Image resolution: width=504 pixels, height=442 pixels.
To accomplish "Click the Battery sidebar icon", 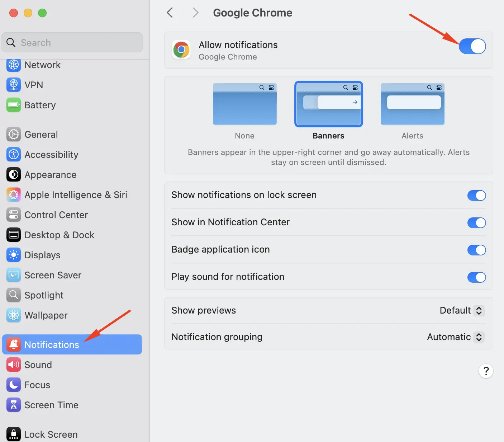I will 13,105.
